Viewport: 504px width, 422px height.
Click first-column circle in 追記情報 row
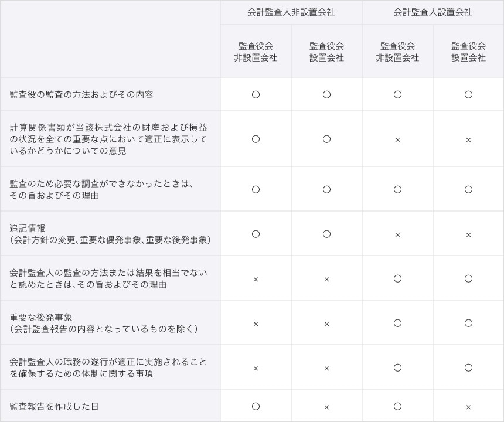(x=256, y=234)
